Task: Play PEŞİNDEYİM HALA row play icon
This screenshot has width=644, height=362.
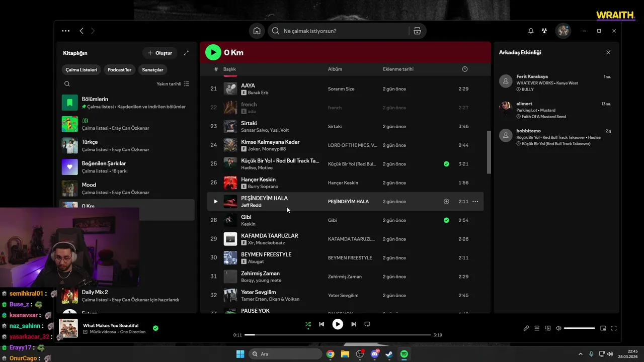Action: point(215,202)
